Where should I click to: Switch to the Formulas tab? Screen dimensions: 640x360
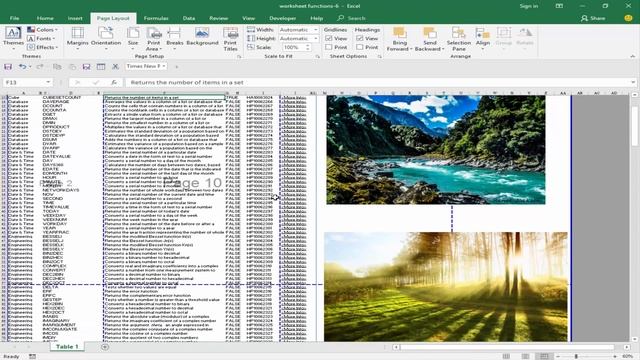pyautogui.click(x=156, y=18)
